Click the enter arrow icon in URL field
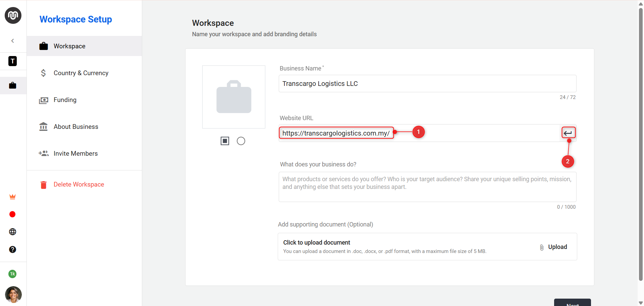The image size is (644, 306). click(568, 133)
